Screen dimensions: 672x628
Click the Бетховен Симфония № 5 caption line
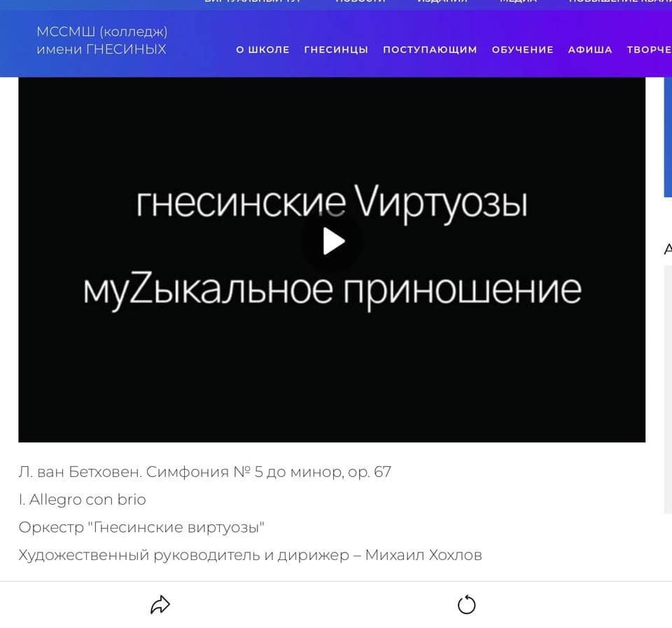(204, 472)
